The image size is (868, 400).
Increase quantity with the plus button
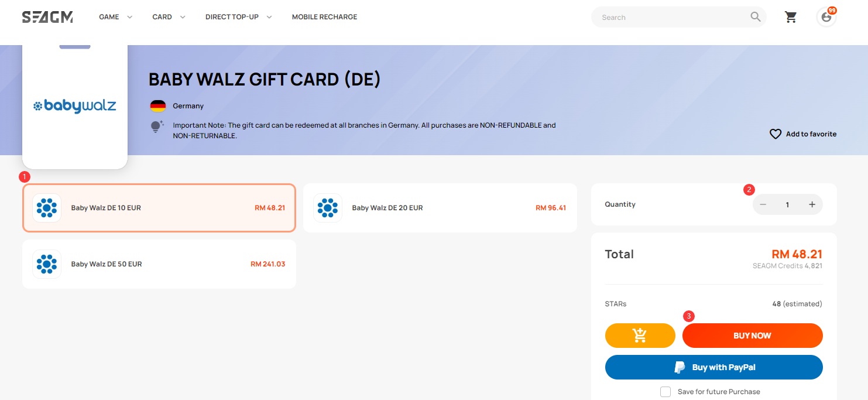pos(812,204)
